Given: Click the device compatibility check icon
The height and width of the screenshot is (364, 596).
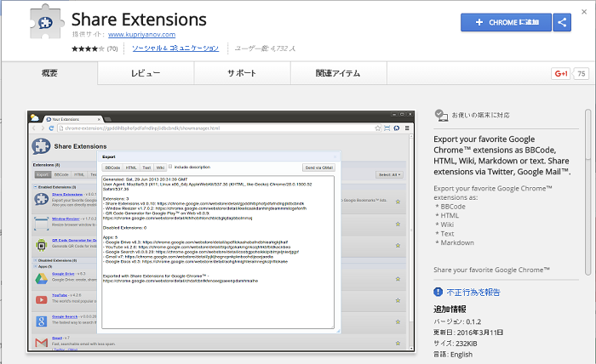Looking at the screenshot, I should click(x=441, y=115).
